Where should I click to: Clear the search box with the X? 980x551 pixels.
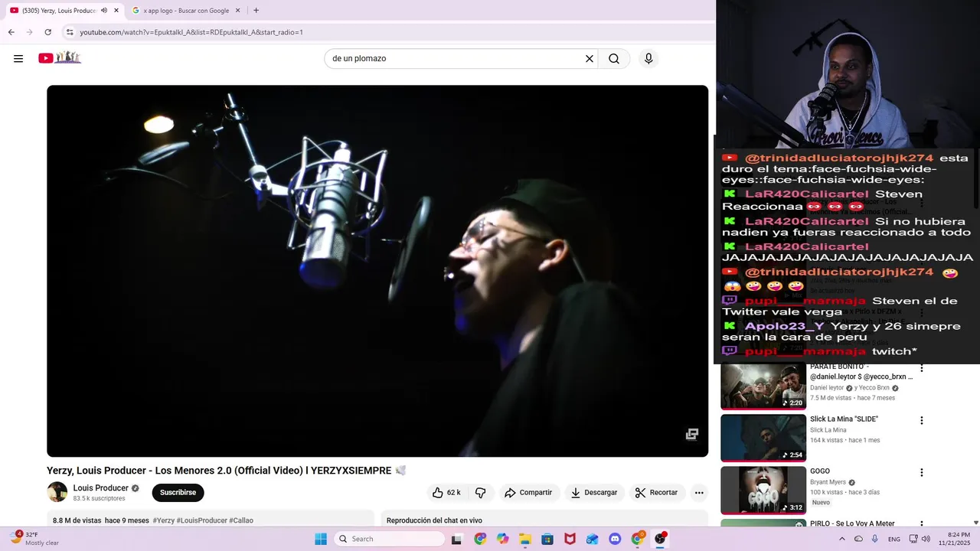[590, 59]
